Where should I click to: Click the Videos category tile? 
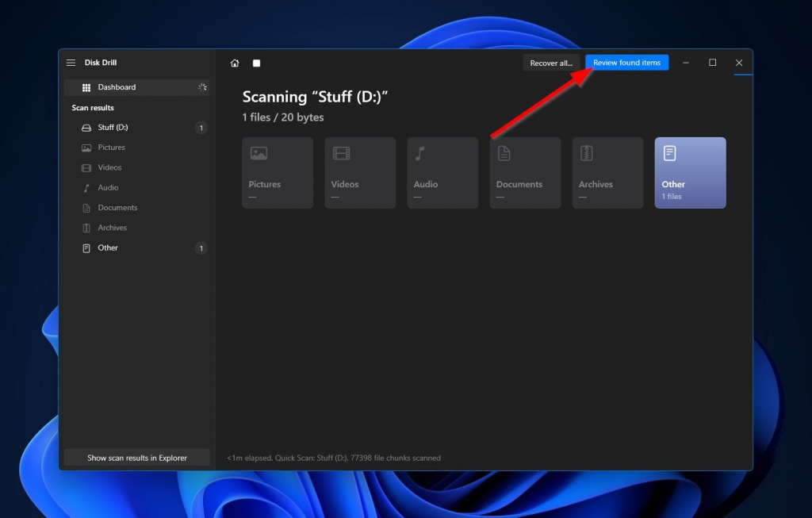pyautogui.click(x=360, y=173)
